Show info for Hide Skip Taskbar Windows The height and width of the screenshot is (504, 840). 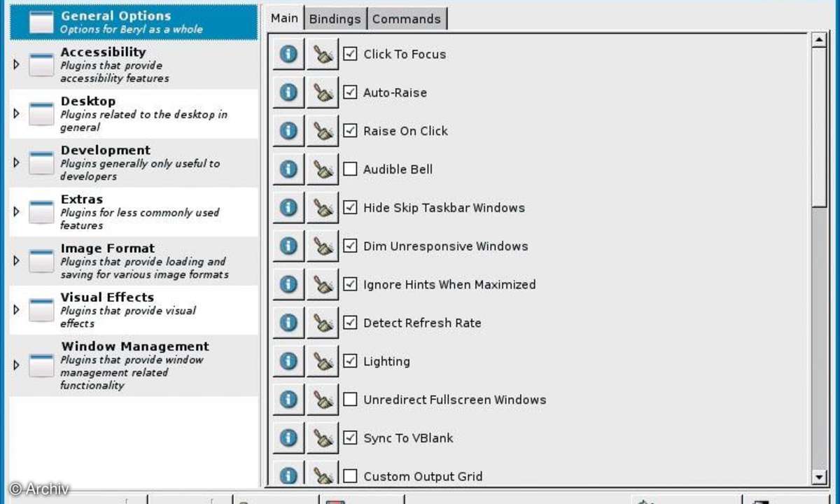288,208
